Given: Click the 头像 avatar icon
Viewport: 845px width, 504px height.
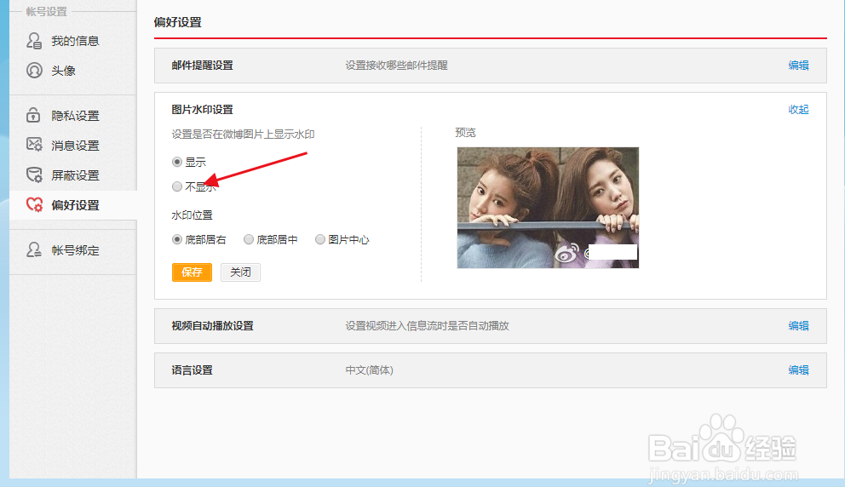Looking at the screenshot, I should point(34,70).
